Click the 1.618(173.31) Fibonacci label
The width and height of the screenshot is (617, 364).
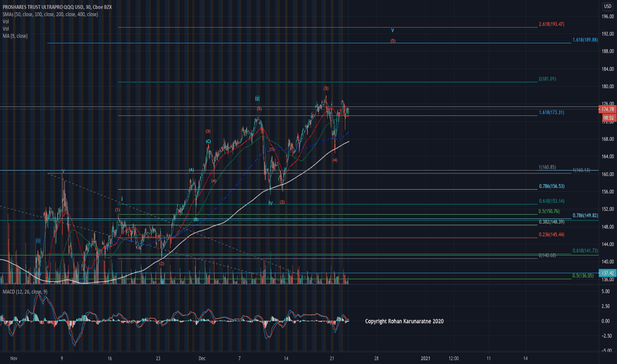coord(551,112)
